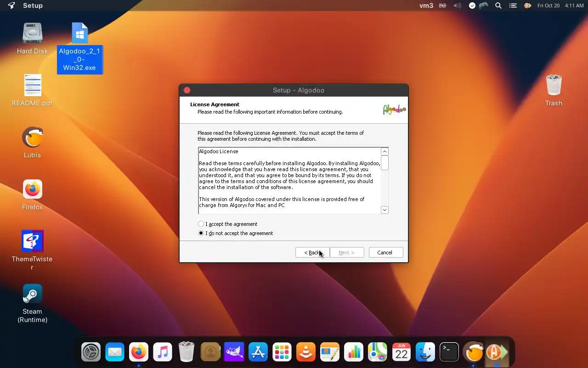Click the volume icon in the menu bar

pos(457,6)
